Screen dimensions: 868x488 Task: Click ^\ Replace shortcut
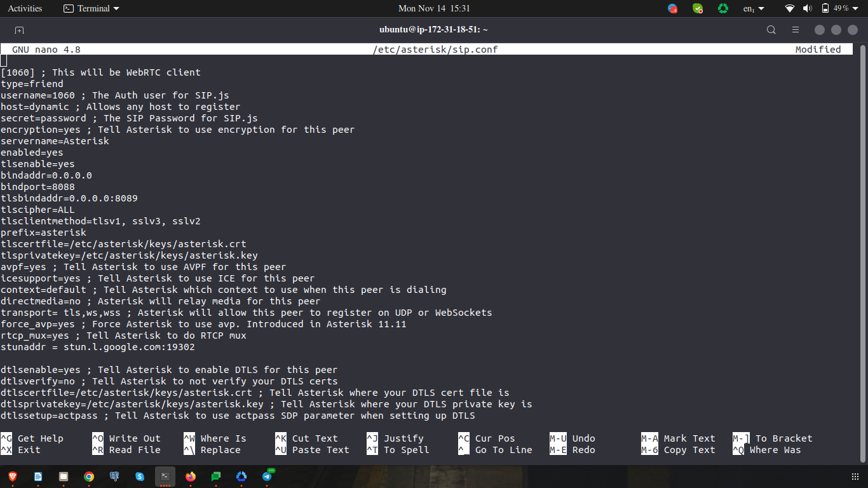pyautogui.click(x=212, y=450)
